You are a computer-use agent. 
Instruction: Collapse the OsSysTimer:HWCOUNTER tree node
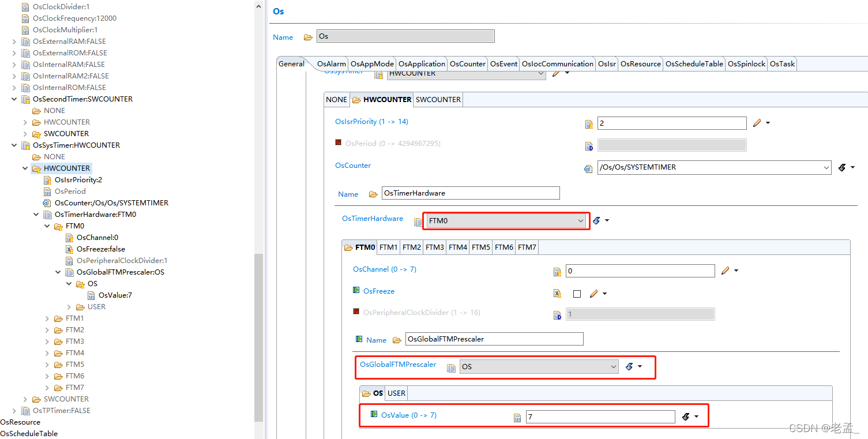14,145
